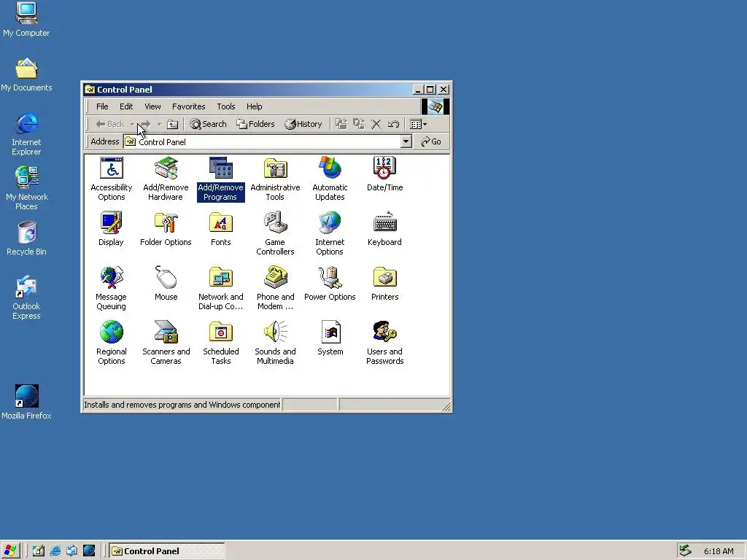The height and width of the screenshot is (560, 747).
Task: Open System properties icon
Action: tap(330, 339)
